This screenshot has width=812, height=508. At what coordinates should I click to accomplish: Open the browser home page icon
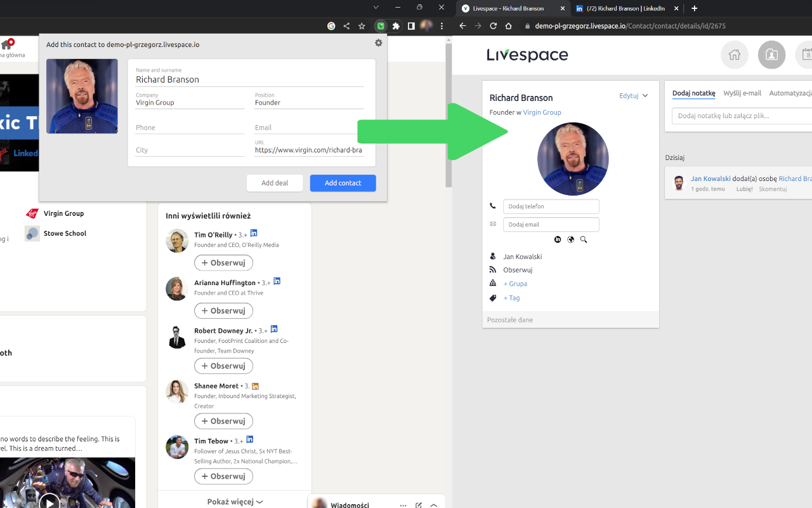point(508,26)
